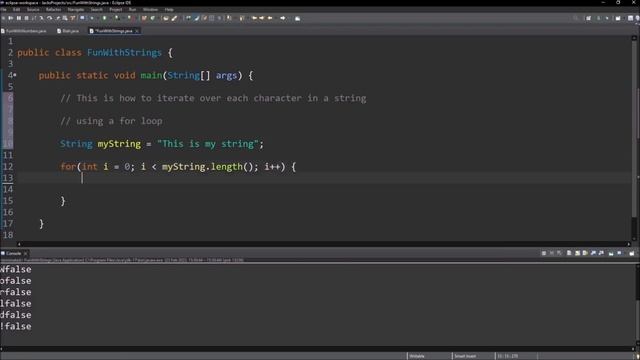This screenshot has width=640, height=360.
Task: Click the New Java Package icon
Action: pos(144,18)
